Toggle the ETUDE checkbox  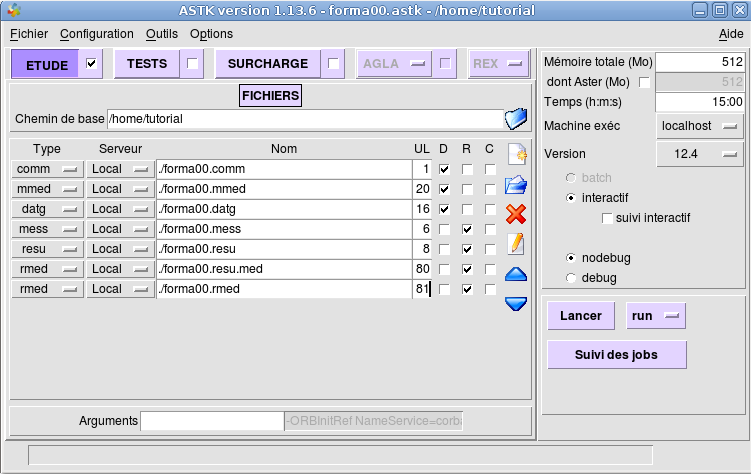(92, 64)
